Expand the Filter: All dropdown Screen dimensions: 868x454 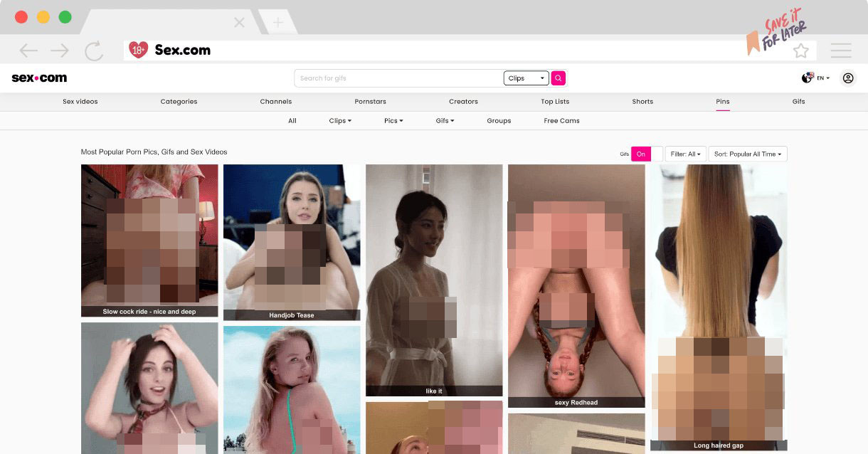[685, 154]
